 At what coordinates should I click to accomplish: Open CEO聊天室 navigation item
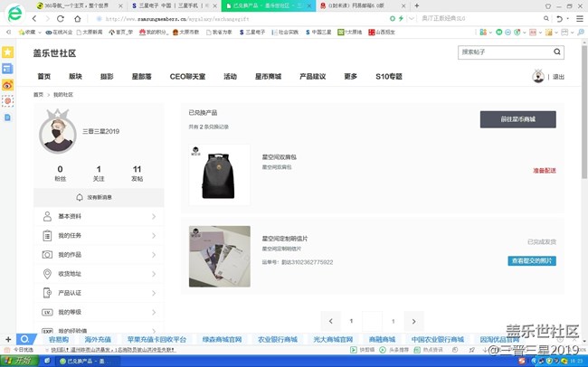click(187, 77)
